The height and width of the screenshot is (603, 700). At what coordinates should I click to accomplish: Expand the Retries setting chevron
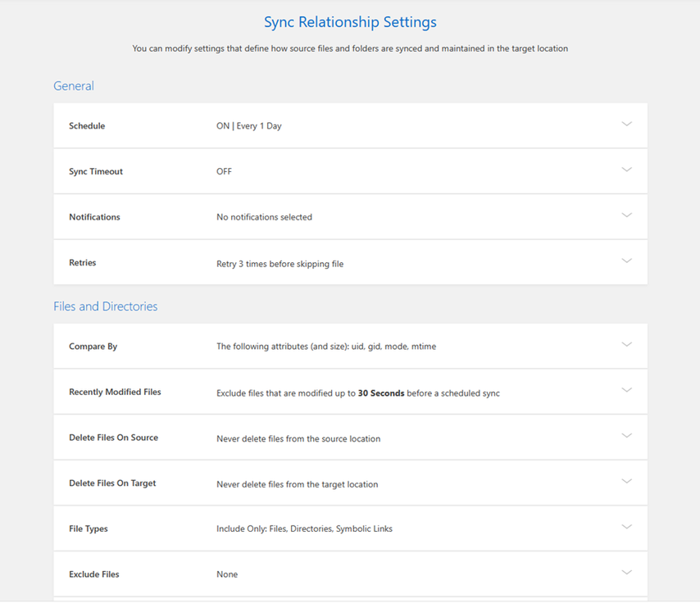coord(626,261)
